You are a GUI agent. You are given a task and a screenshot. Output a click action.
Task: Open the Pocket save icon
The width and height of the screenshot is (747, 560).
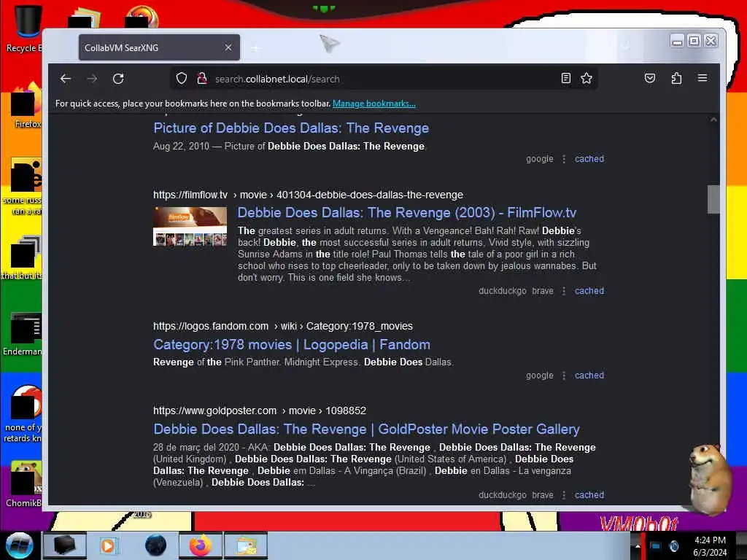(650, 78)
